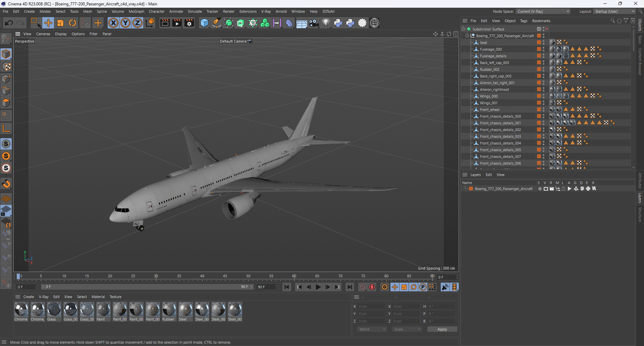Select the Model mode cube icon
Image resolution: width=644 pixels, height=346 pixels.
6,54
